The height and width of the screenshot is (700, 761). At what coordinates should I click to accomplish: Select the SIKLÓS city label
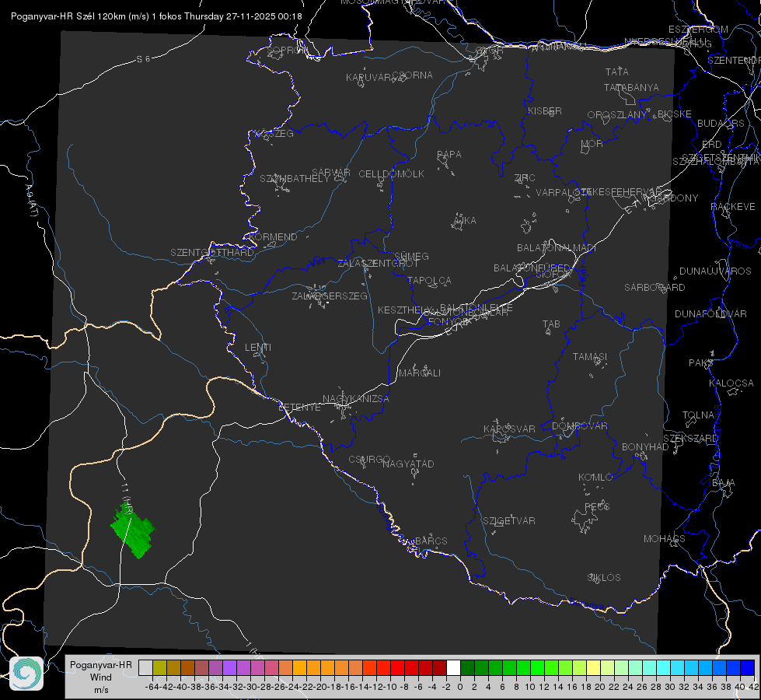(x=604, y=578)
